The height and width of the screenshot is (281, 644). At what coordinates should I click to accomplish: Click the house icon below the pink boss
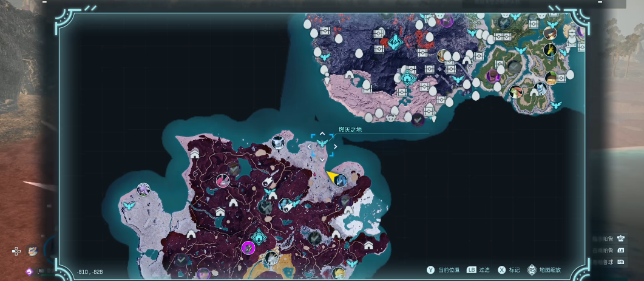(220, 212)
